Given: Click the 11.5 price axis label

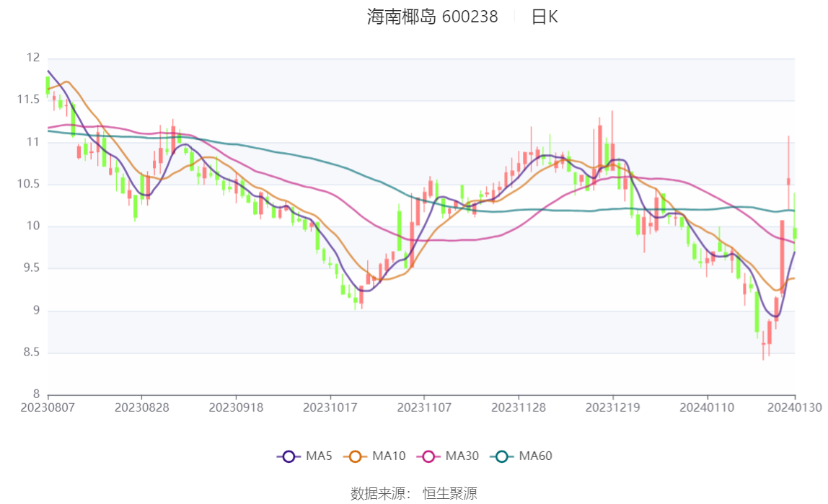Looking at the screenshot, I should coord(28,100).
